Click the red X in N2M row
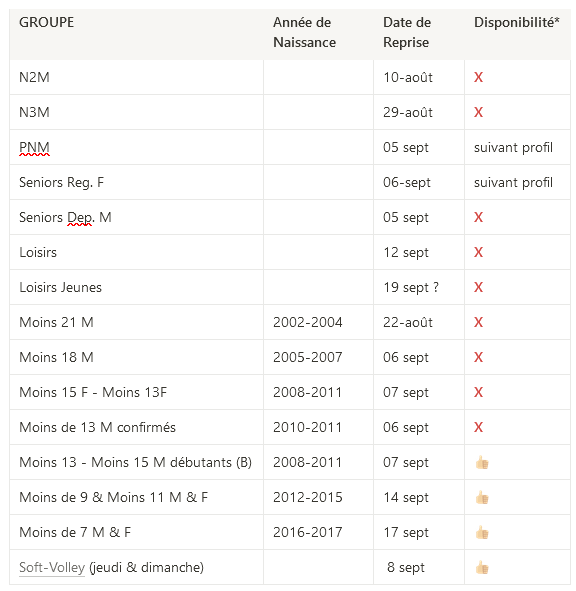This screenshot has height=591, width=576. [x=478, y=77]
